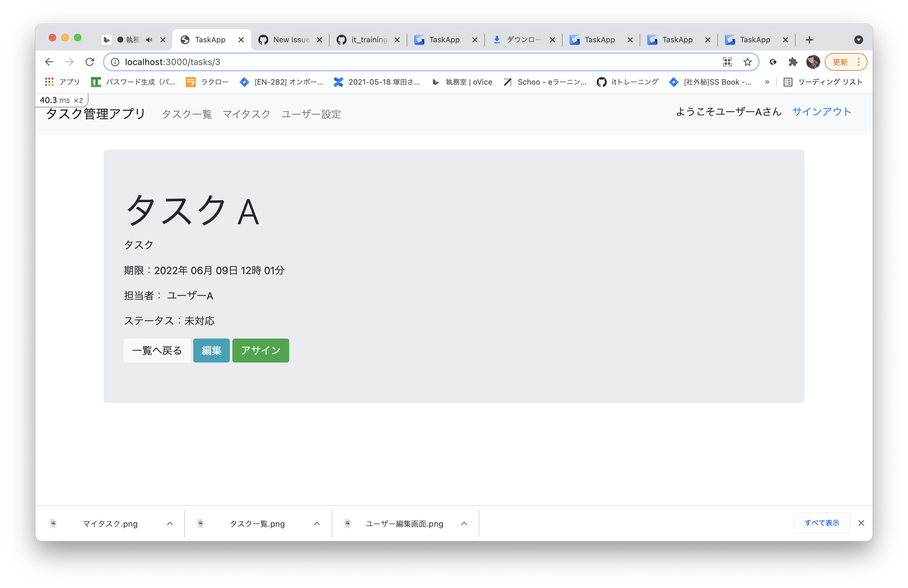Image resolution: width=908 pixels, height=588 pixels.
Task: Expand the タスク一覧.png download options
Action: click(x=317, y=524)
